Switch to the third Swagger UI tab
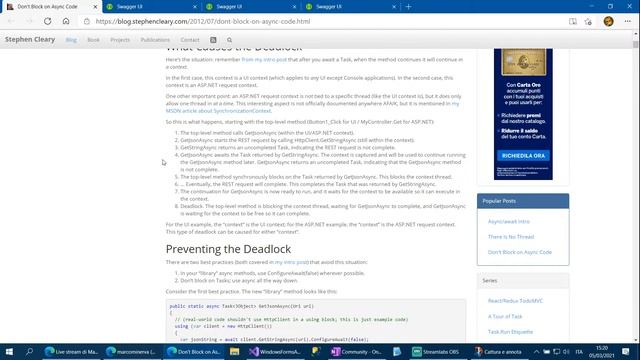Image resolution: width=640 pixels, height=360 pixels. point(350,7)
